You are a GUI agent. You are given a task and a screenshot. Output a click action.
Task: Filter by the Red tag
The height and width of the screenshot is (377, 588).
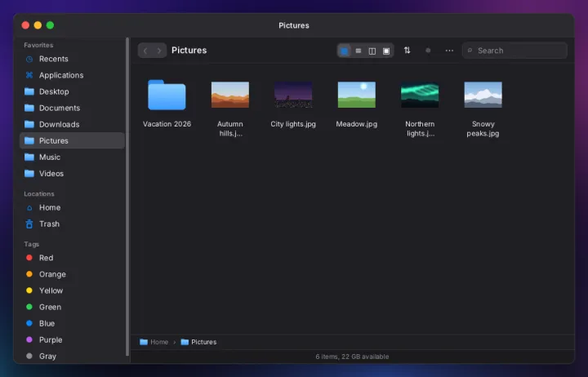pyautogui.click(x=72, y=258)
